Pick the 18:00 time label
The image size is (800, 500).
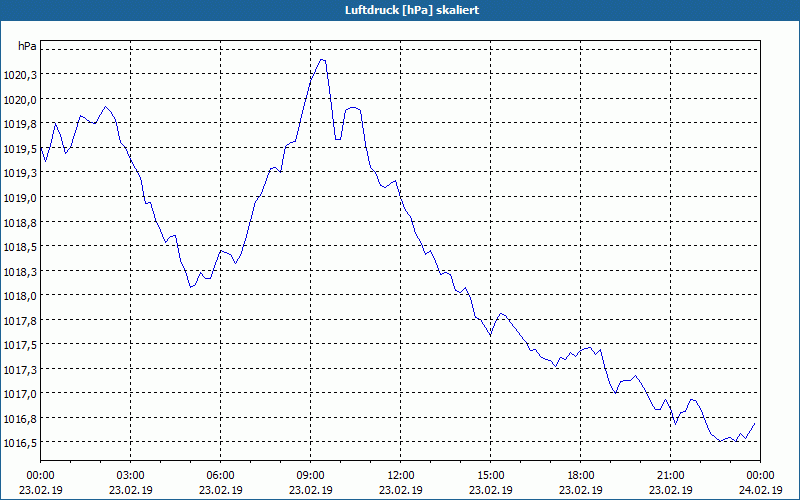pos(581,476)
